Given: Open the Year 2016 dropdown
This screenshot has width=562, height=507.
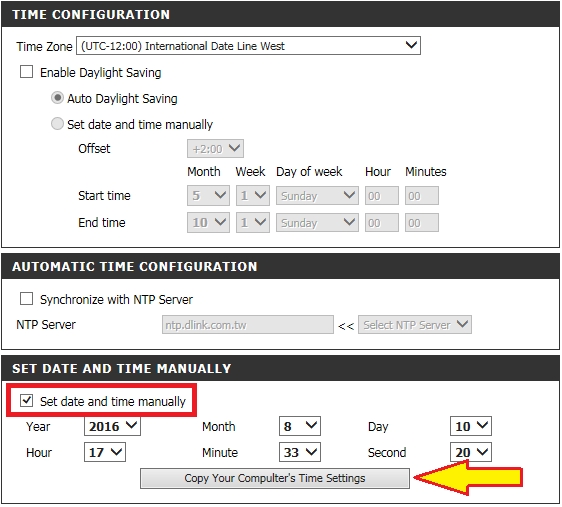Looking at the screenshot, I should pyautogui.click(x=113, y=426).
